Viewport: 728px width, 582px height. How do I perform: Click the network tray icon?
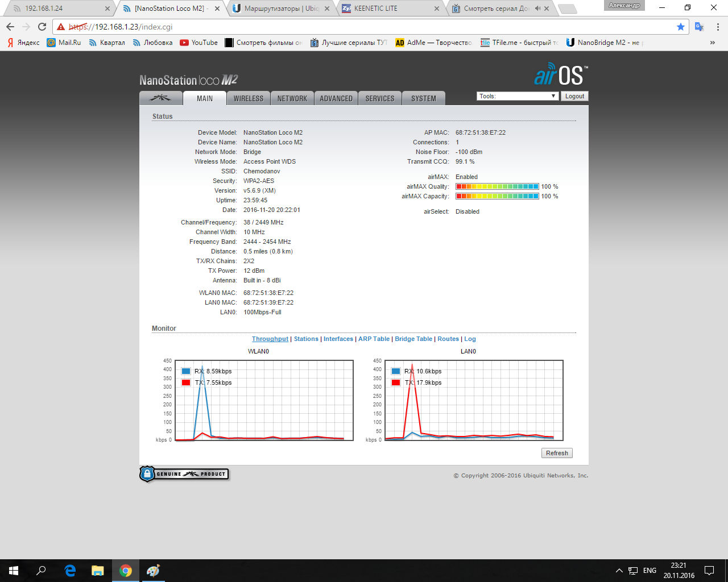(633, 571)
